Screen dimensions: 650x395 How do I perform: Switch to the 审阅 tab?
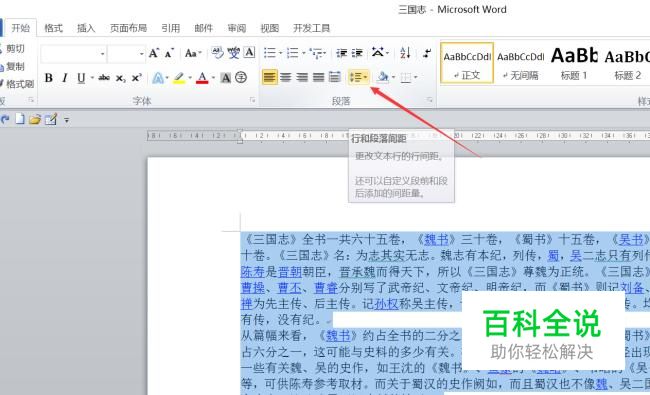click(237, 28)
